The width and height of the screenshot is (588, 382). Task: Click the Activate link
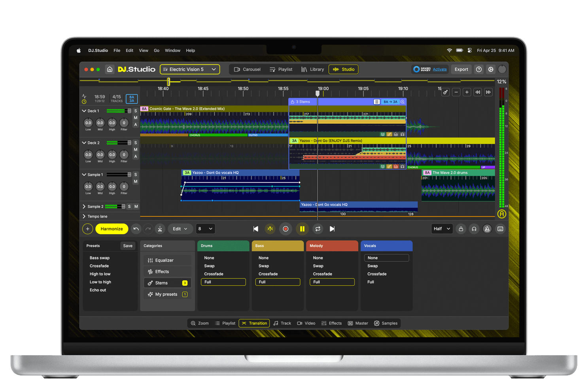pos(440,70)
